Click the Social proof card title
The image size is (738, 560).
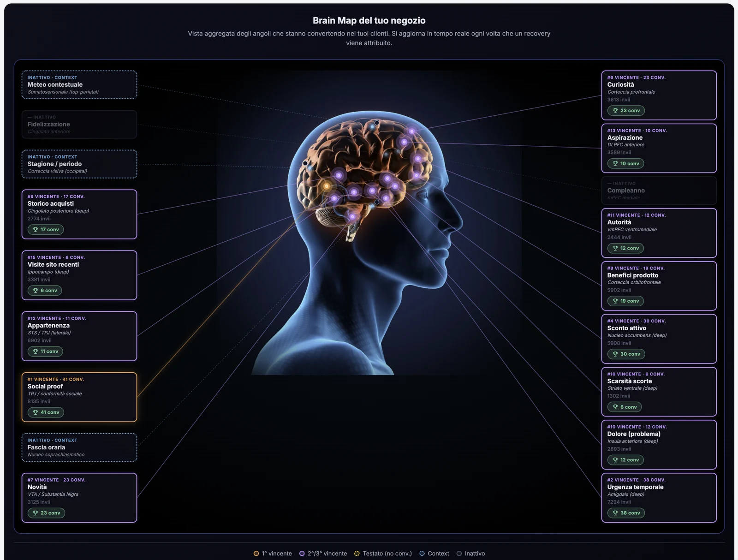[45, 387]
